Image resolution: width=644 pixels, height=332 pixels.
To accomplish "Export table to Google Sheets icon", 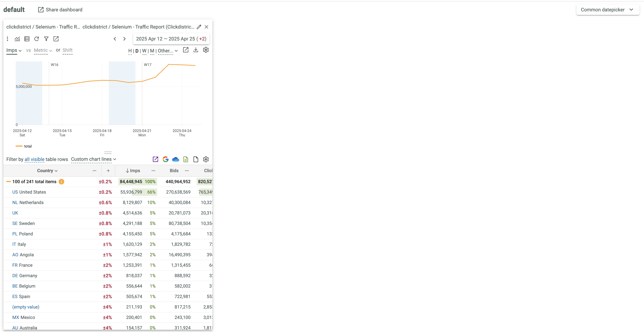I will pos(166,159).
